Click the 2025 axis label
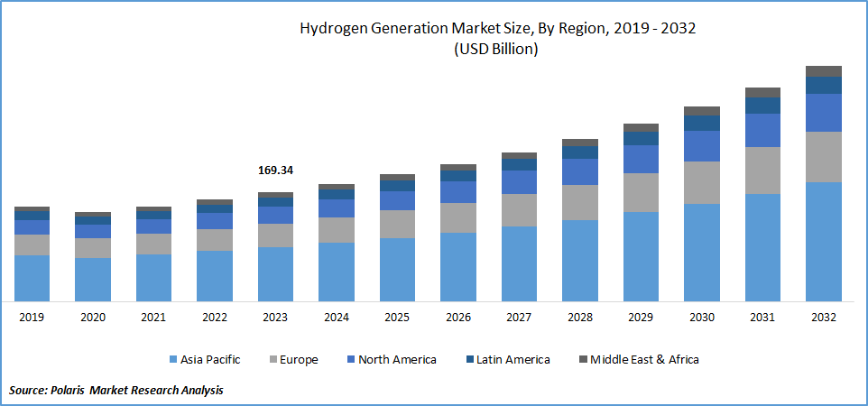Image resolution: width=868 pixels, height=406 pixels. pyautogui.click(x=397, y=318)
